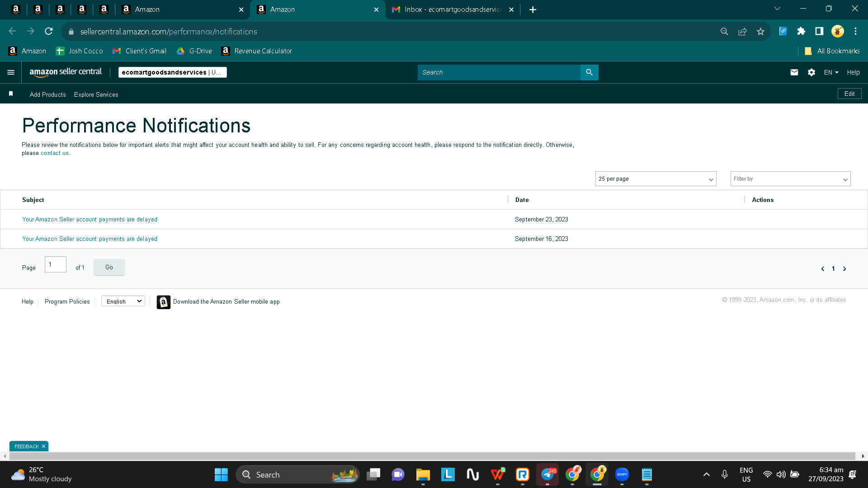Open the clock showing 6:34 am

click(x=826, y=474)
